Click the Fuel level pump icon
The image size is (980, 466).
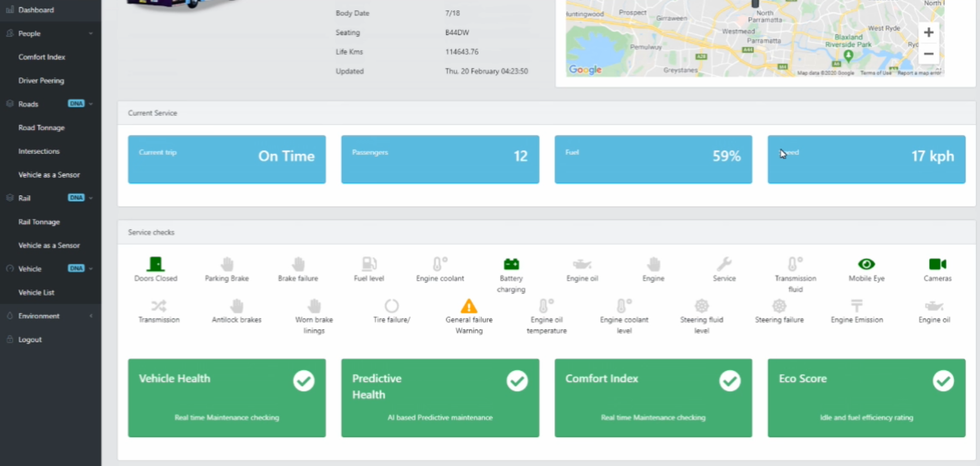coord(369,264)
